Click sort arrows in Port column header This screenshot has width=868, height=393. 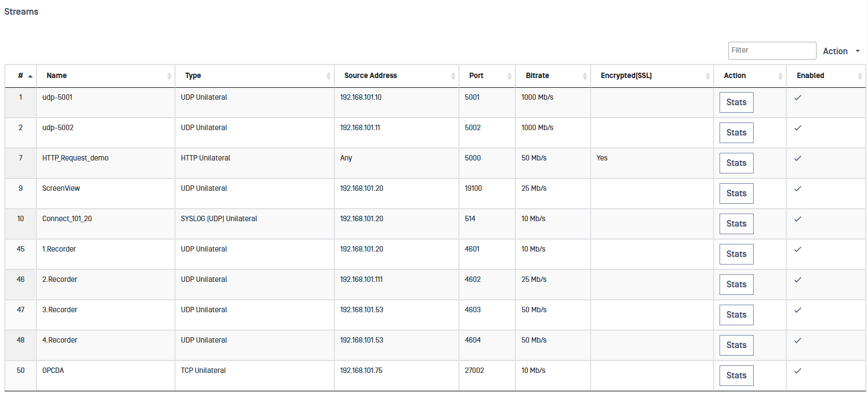coord(509,76)
